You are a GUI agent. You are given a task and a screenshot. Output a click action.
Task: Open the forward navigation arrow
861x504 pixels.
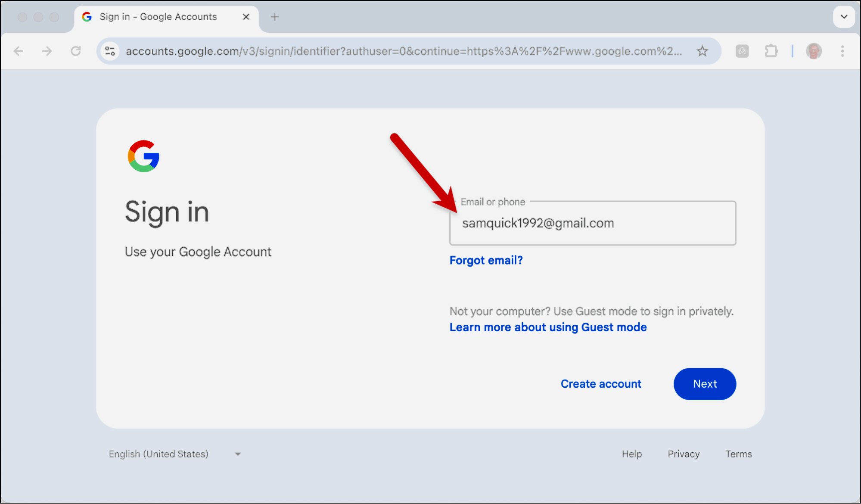[x=47, y=51]
